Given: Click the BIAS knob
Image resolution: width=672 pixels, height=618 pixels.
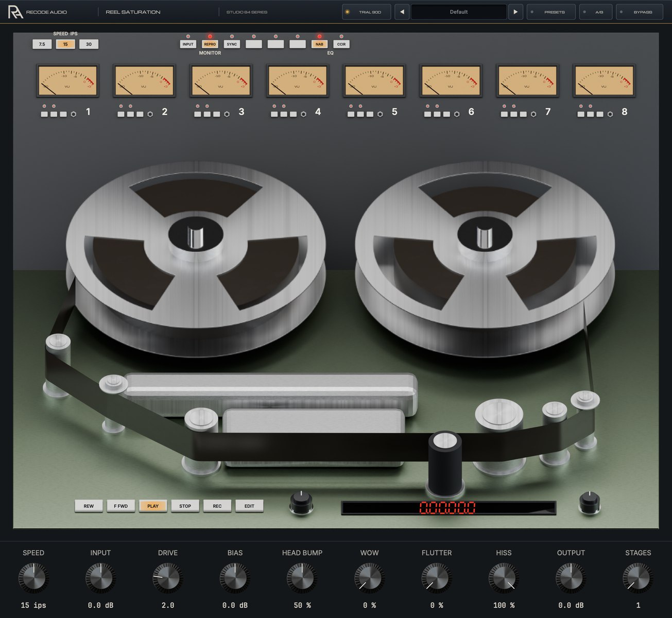Looking at the screenshot, I should tap(235, 578).
